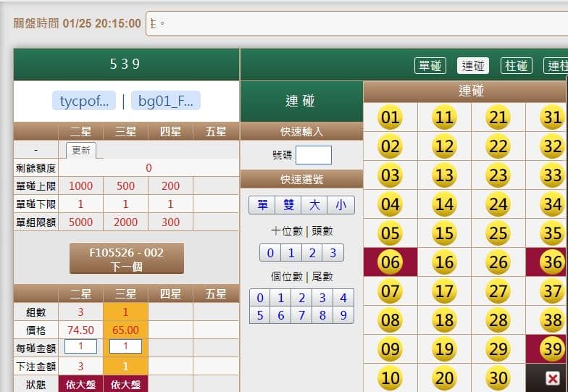Choose ball 27
This screenshot has height=392, width=568.
(498, 291)
